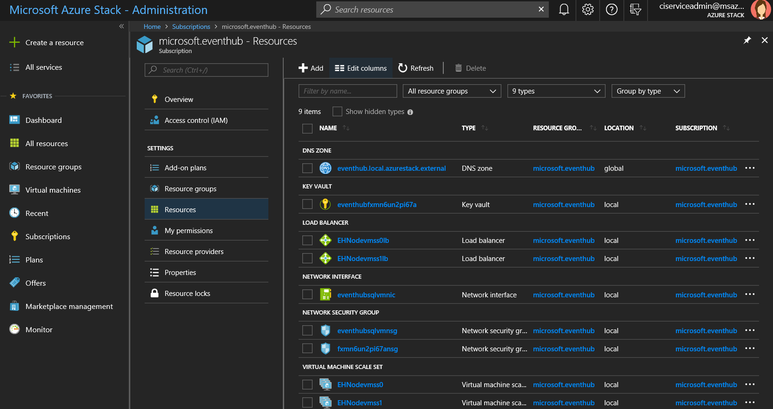
Task: Check EHNodevmss1lb row checkbox
Action: coord(307,258)
